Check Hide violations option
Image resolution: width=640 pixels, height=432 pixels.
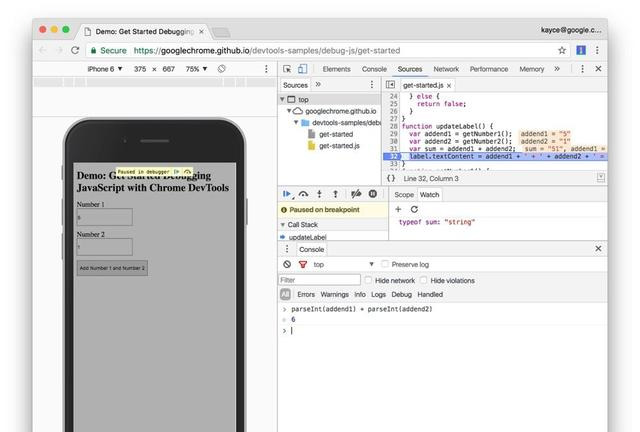(x=424, y=280)
